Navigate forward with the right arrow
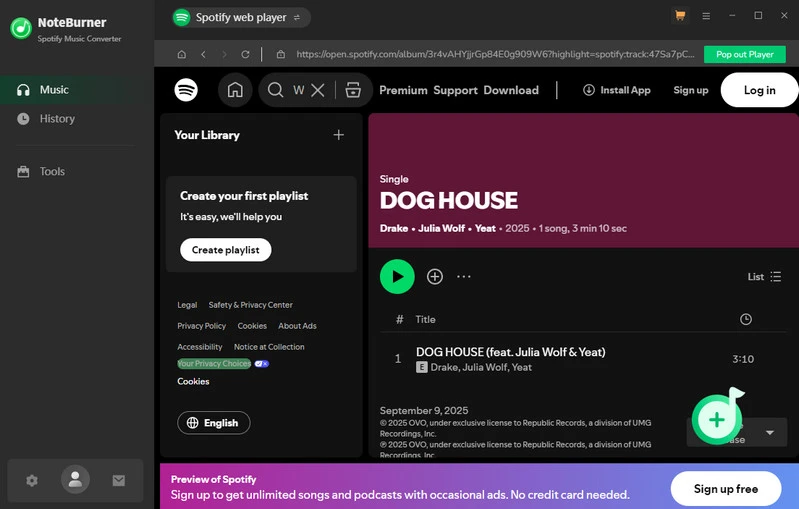Image resolution: width=799 pixels, height=509 pixels. pos(224,54)
